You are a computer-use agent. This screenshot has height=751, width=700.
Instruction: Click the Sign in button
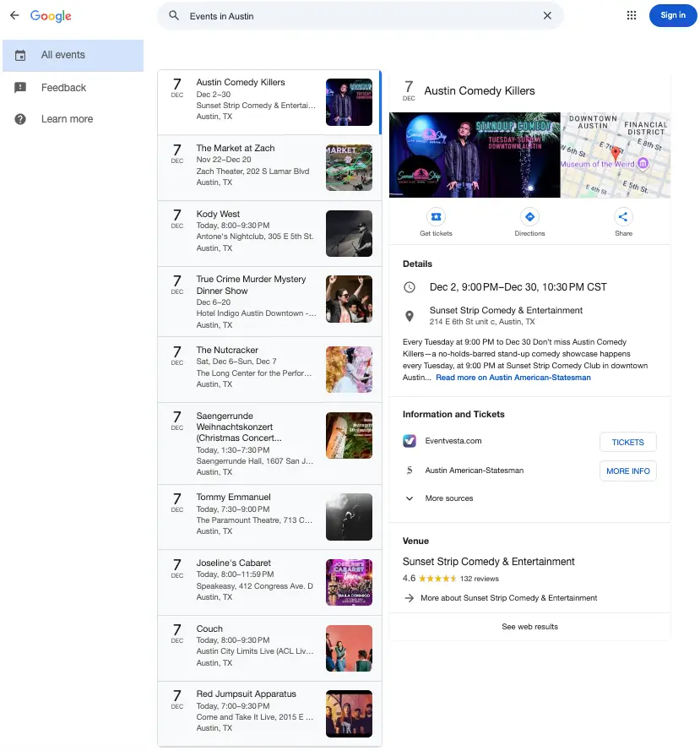pyautogui.click(x=672, y=15)
